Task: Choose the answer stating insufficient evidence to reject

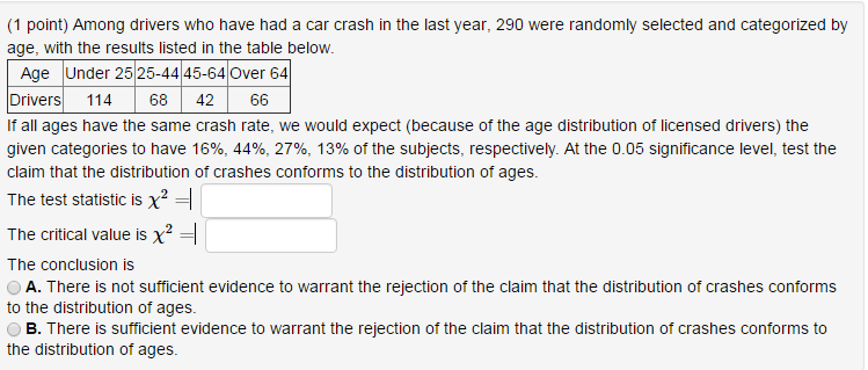Action: (14, 288)
